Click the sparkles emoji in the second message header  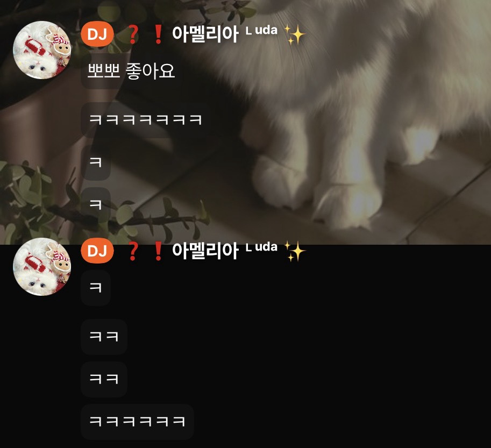[294, 251]
